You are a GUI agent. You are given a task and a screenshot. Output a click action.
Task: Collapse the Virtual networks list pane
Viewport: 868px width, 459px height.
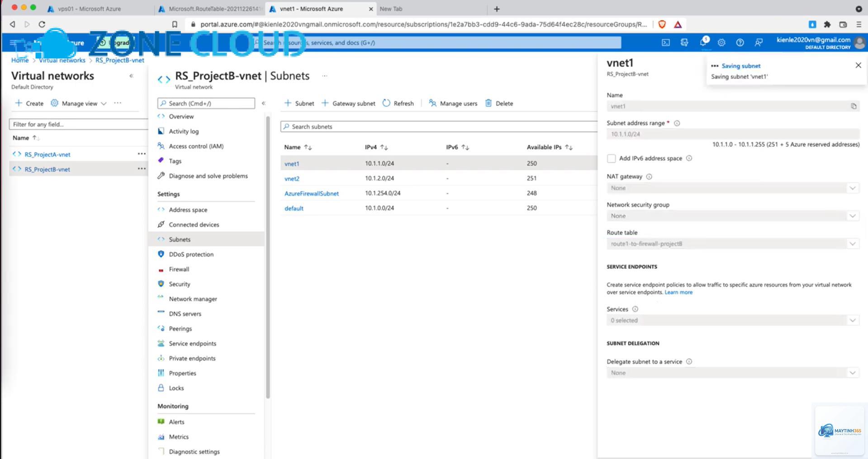(x=131, y=76)
